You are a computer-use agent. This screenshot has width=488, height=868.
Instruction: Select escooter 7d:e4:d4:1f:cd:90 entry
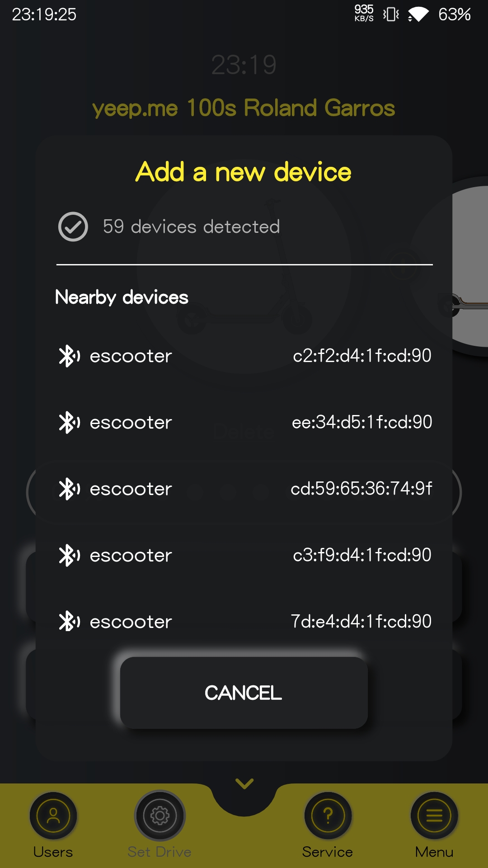[244, 621]
